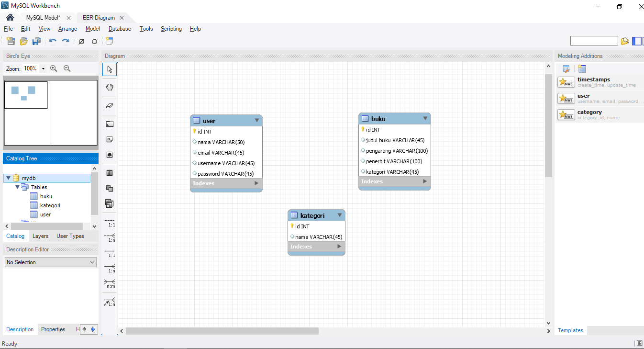Open an existing model file
This screenshot has width=644, height=349.
click(x=23, y=41)
